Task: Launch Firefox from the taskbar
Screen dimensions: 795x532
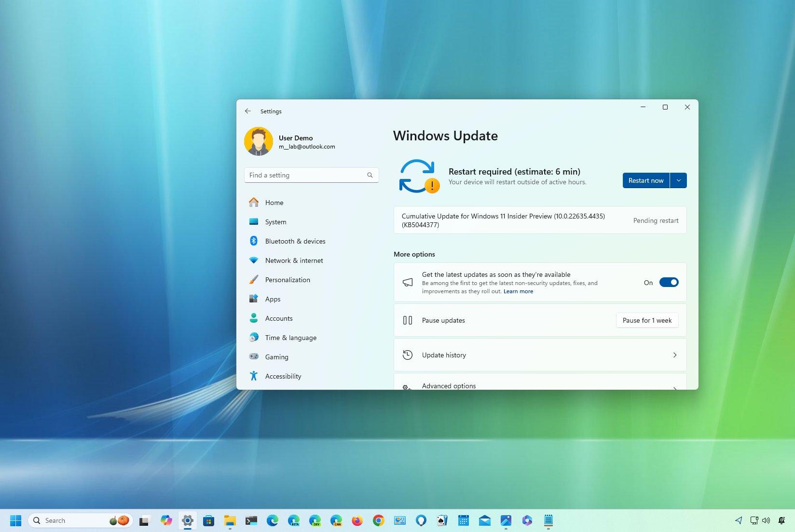Action: coord(357,520)
